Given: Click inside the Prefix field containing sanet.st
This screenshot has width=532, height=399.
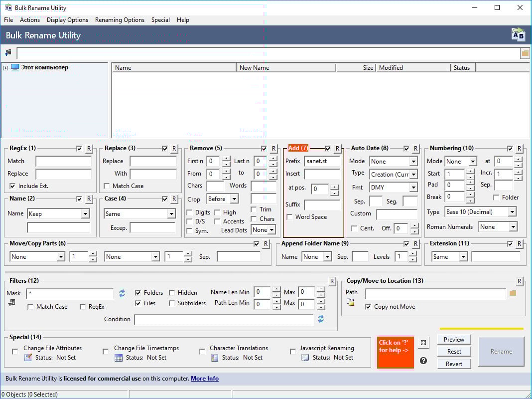Looking at the screenshot, I should pos(322,161).
